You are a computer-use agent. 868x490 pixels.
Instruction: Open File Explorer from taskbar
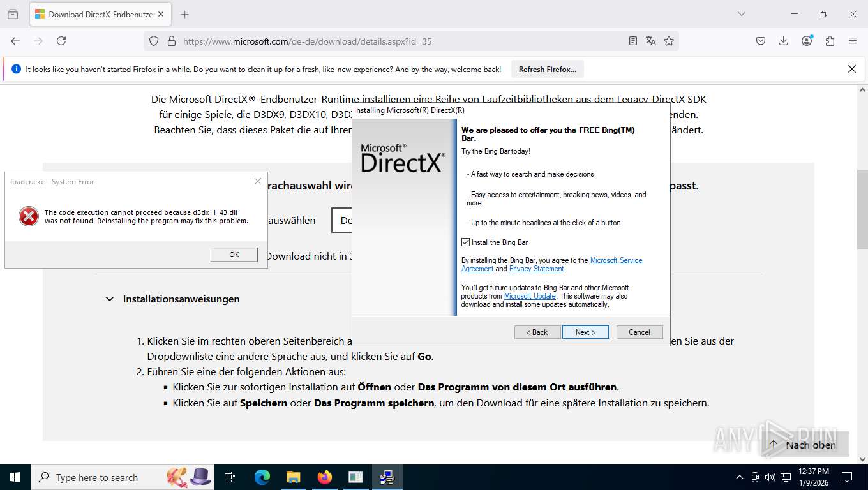(x=293, y=477)
